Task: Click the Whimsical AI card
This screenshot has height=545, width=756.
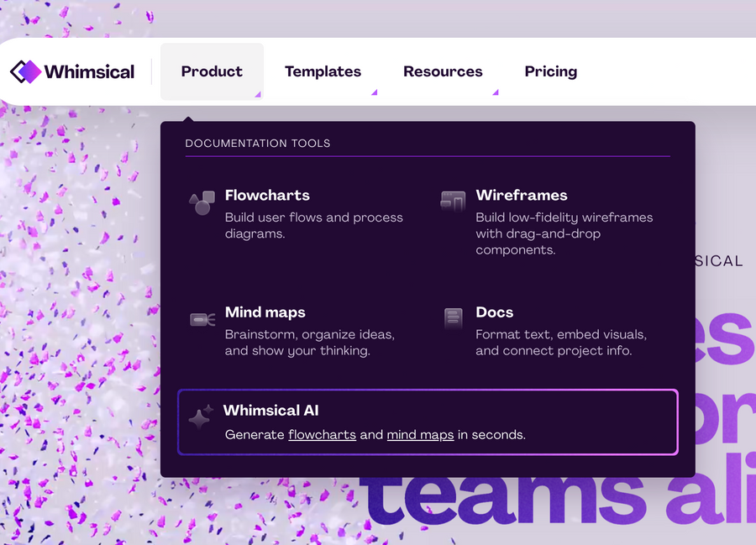Action: click(427, 423)
